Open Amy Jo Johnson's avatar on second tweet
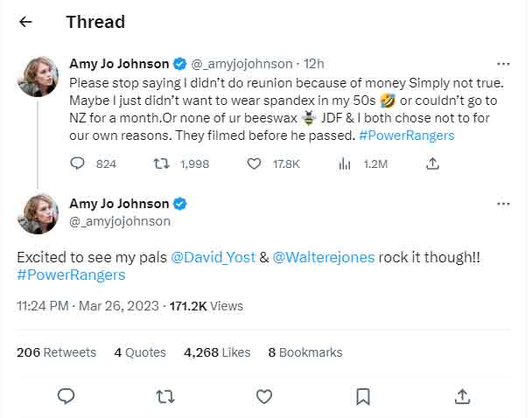The height and width of the screenshot is (418, 532). [x=38, y=213]
